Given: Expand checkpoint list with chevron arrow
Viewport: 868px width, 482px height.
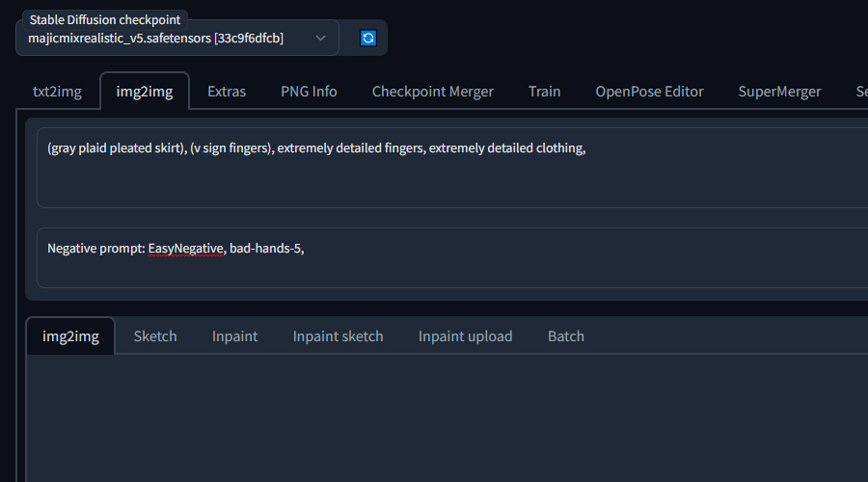Looking at the screenshot, I should pyautogui.click(x=320, y=39).
